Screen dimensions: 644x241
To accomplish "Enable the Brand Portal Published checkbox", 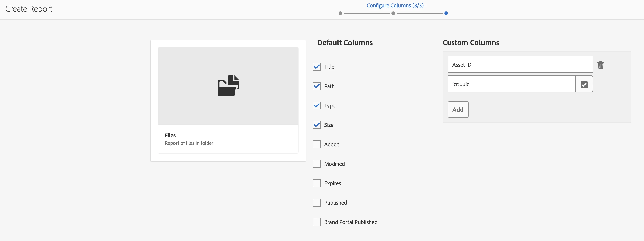I will (x=316, y=222).
